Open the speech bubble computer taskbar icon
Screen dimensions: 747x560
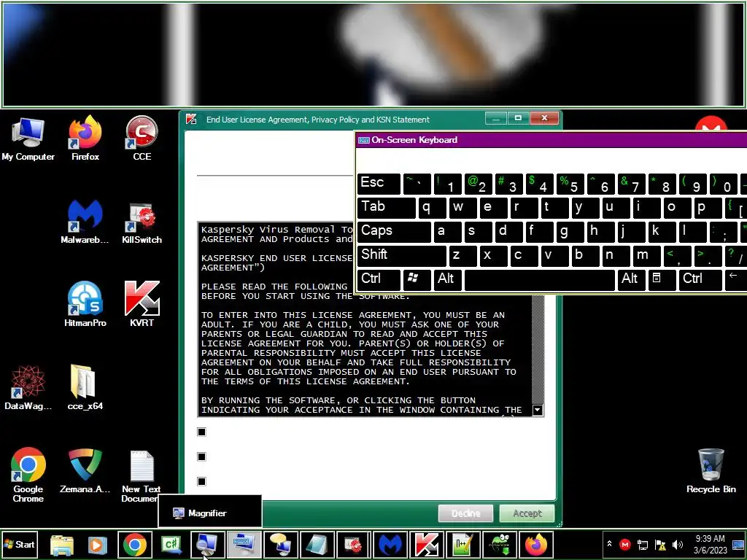pos(280,545)
